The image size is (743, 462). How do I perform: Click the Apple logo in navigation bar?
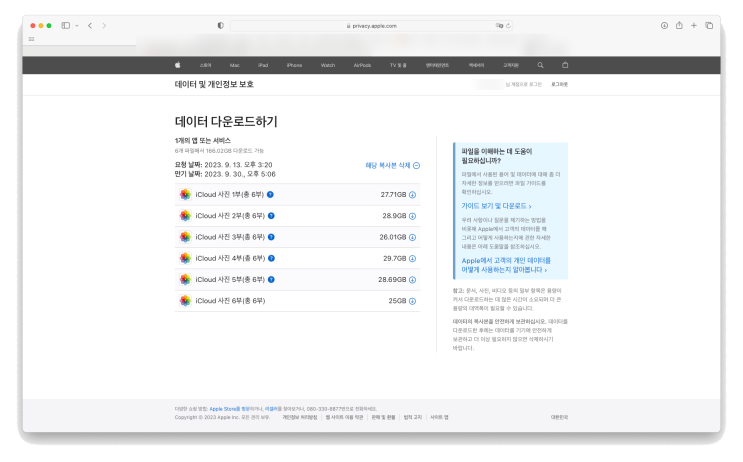(177, 65)
